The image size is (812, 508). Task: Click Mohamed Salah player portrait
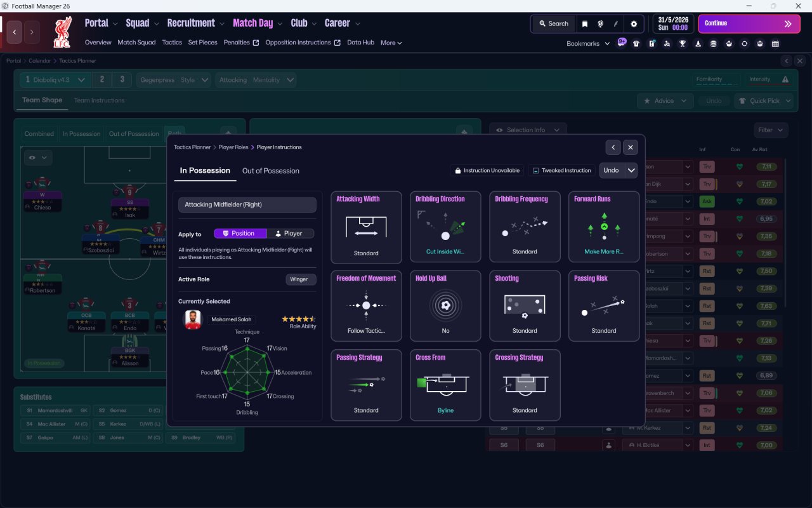coord(193,319)
